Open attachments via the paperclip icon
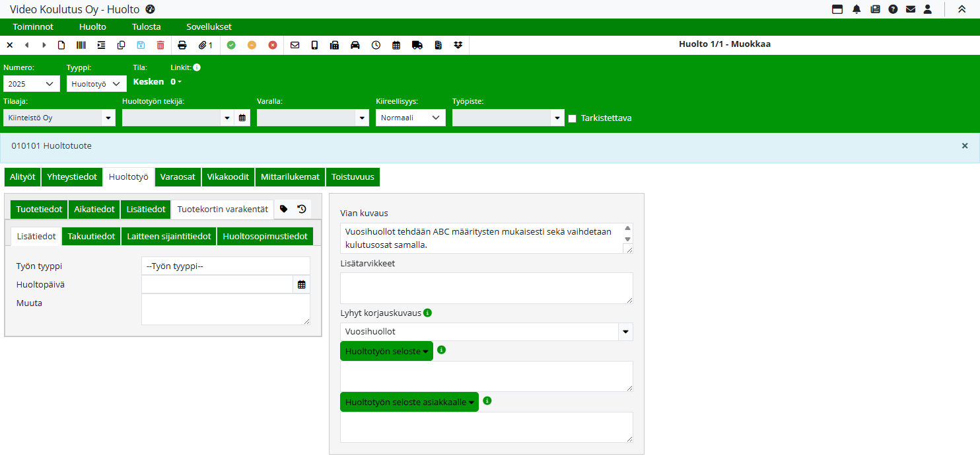Screen dimensions: 980x464 click(x=205, y=45)
